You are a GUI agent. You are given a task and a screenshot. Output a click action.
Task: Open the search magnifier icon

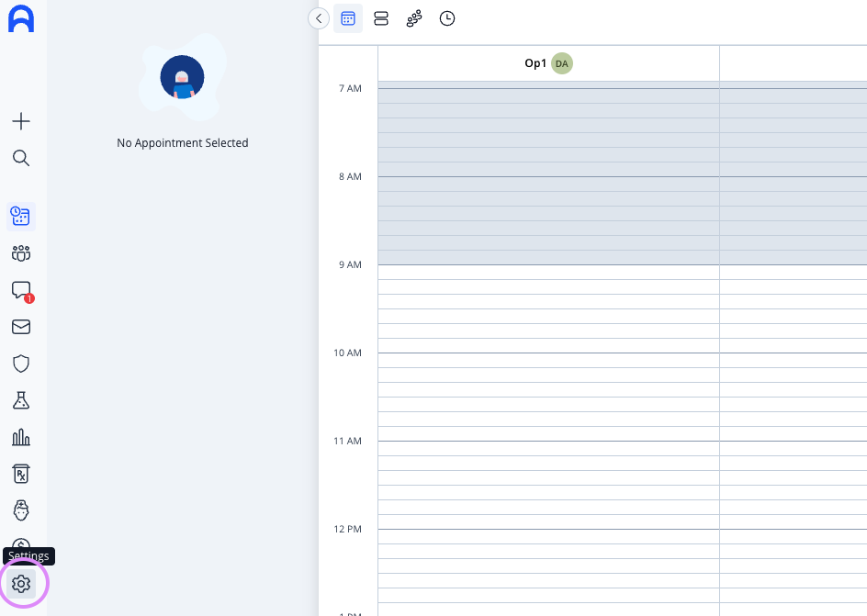pyautogui.click(x=21, y=158)
